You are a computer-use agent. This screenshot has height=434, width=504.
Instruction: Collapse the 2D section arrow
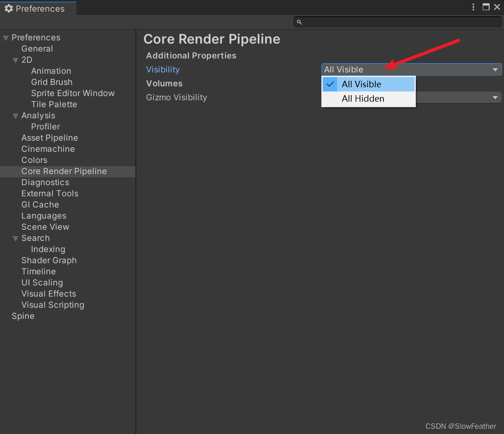click(15, 60)
